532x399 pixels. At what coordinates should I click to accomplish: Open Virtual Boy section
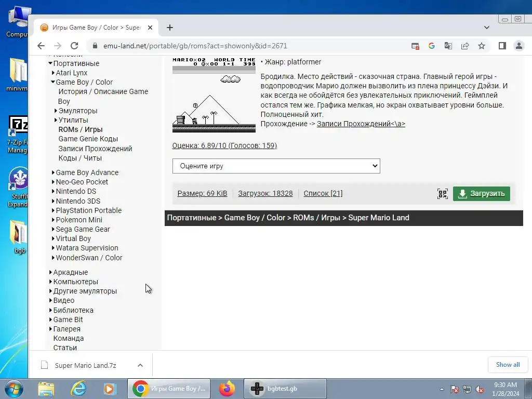click(x=73, y=238)
